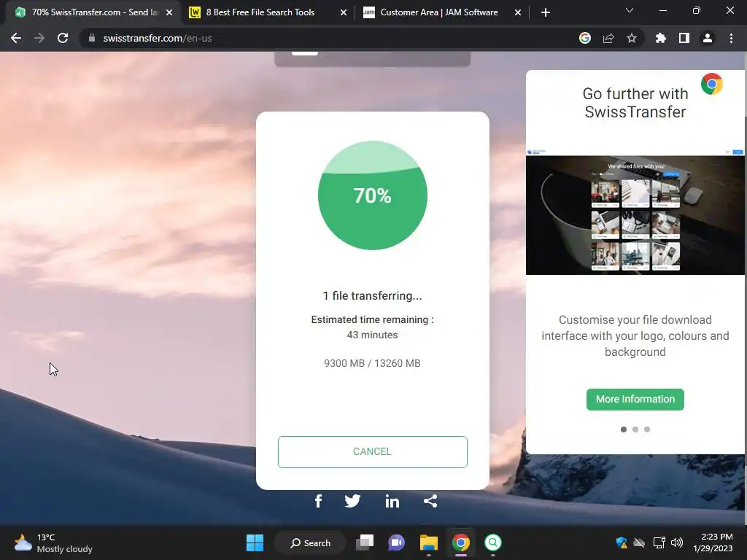The image size is (747, 560).
Task: Open green search app on taskbar
Action: 493,542
